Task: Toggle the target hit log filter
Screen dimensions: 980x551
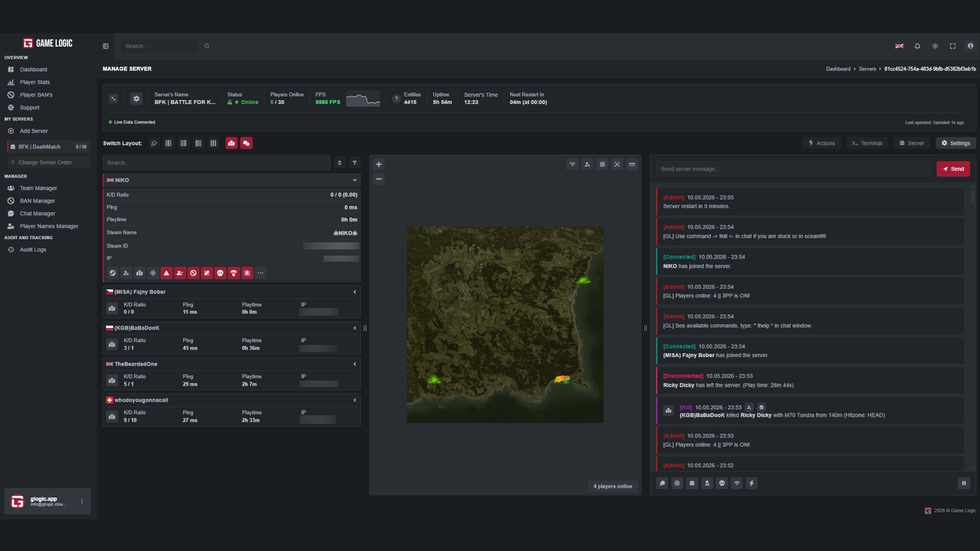Action: pyautogui.click(x=677, y=483)
